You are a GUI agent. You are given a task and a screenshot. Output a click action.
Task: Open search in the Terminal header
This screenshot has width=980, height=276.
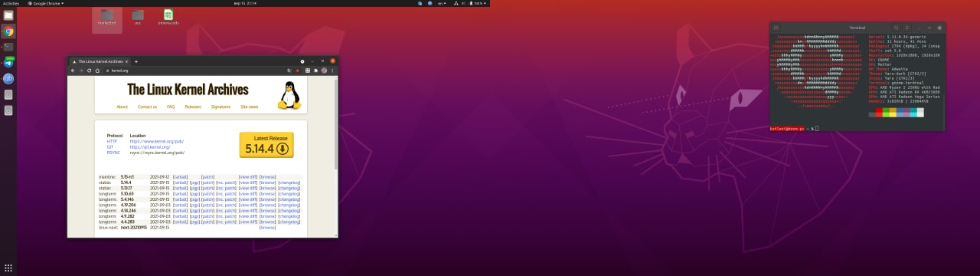(896, 28)
